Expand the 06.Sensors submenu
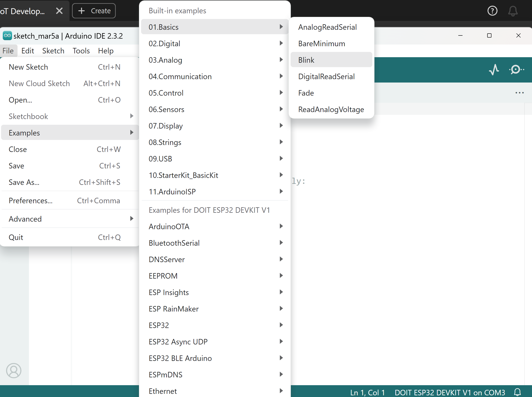Viewport: 532px width, 397px height. click(x=215, y=109)
